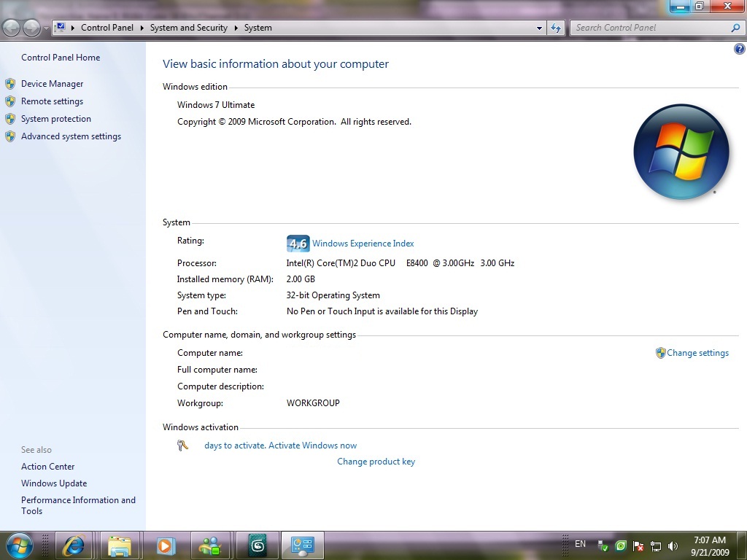Go to Control Panel Home

pyautogui.click(x=61, y=58)
